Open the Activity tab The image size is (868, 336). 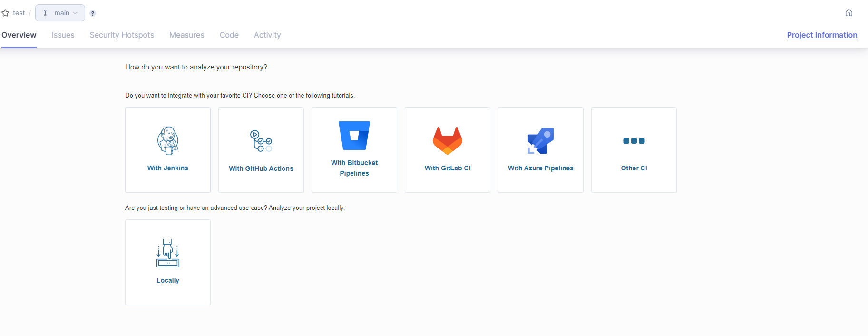pyautogui.click(x=267, y=35)
